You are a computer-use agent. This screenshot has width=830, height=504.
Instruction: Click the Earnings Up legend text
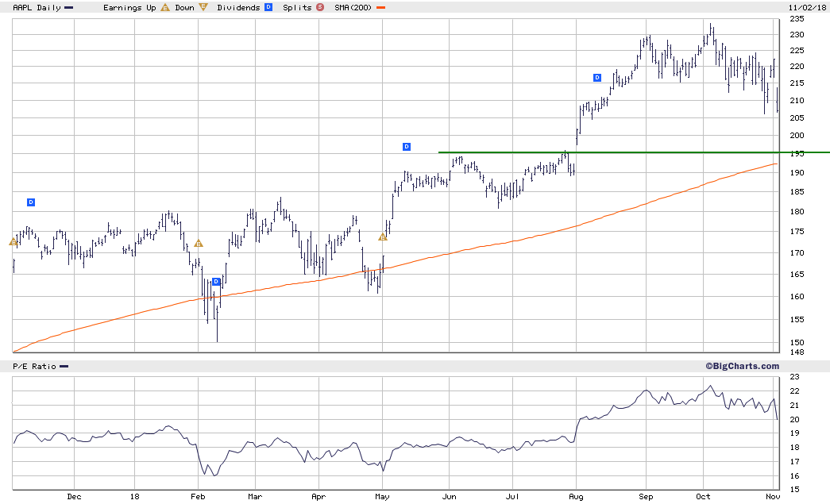tap(129, 7)
